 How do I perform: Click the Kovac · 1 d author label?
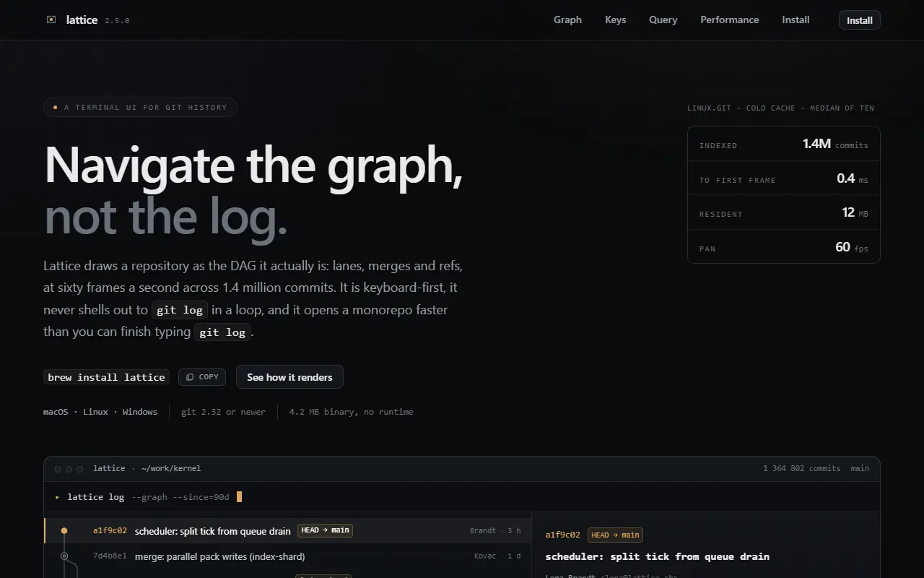497,556
